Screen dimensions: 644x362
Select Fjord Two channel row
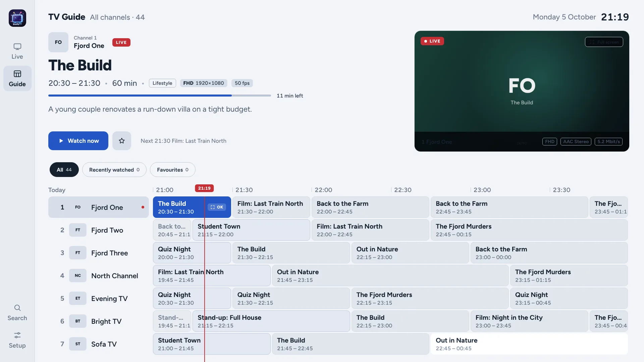99,230
